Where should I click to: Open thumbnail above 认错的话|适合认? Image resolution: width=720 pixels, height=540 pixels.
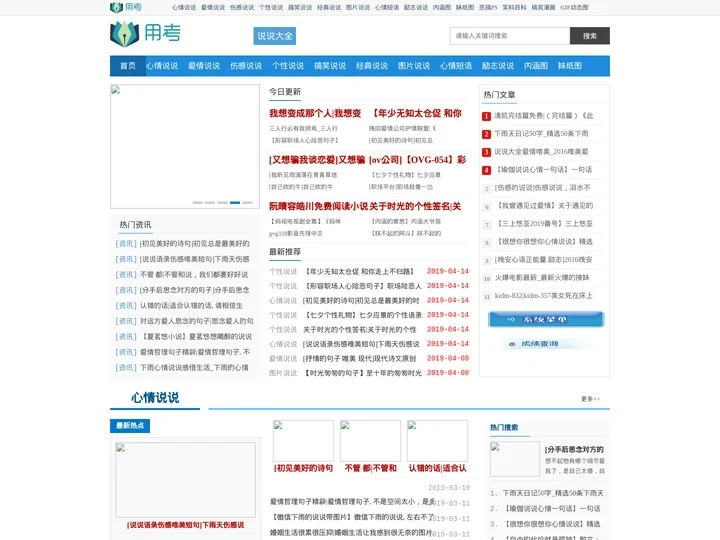click(438, 441)
